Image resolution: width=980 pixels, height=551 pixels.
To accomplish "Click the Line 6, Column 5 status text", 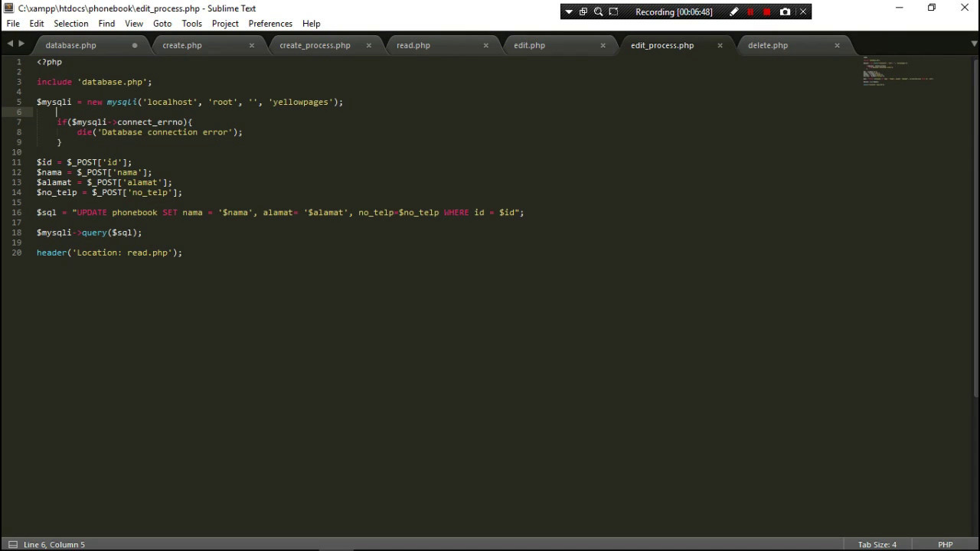I will coord(54,544).
